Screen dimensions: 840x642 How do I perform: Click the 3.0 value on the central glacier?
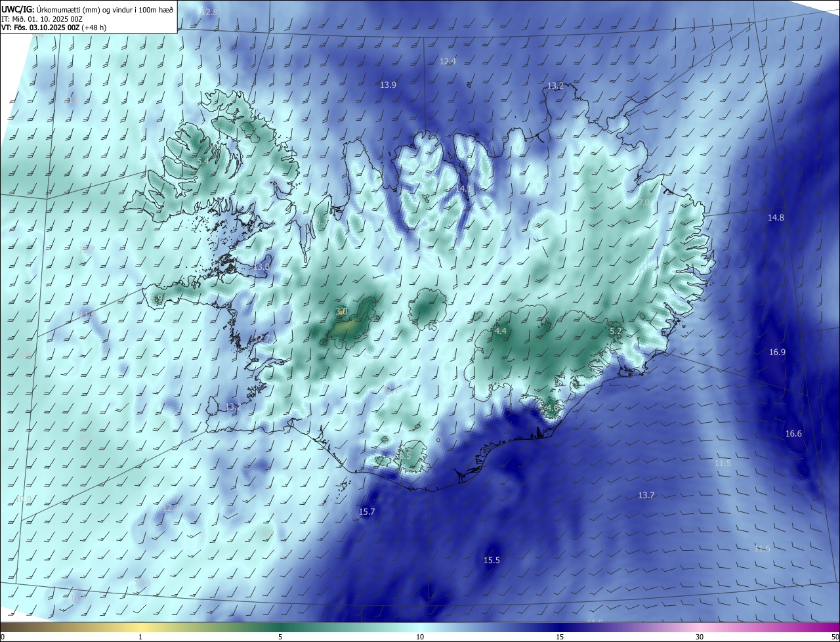tap(341, 311)
